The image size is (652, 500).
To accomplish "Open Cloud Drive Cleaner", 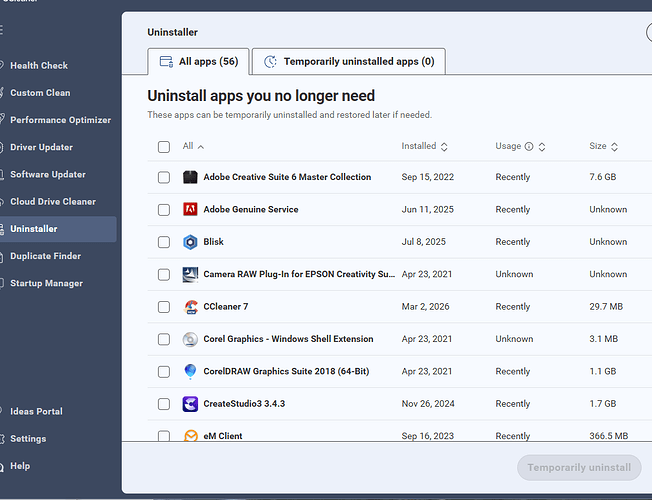I will click(x=53, y=201).
